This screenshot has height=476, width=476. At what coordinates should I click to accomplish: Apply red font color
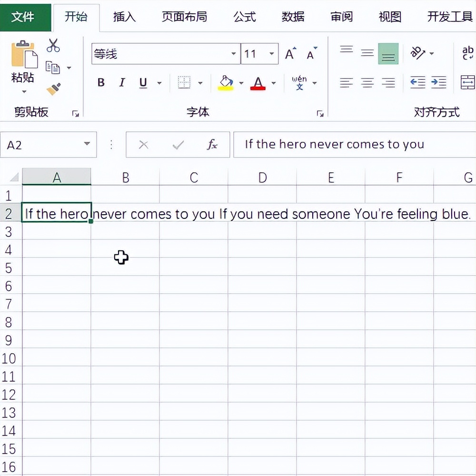258,83
